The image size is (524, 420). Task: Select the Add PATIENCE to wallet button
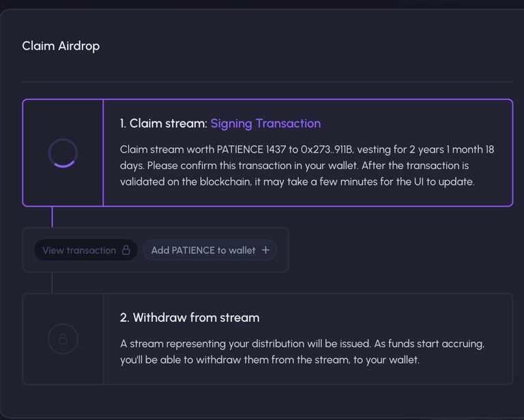pyautogui.click(x=210, y=250)
